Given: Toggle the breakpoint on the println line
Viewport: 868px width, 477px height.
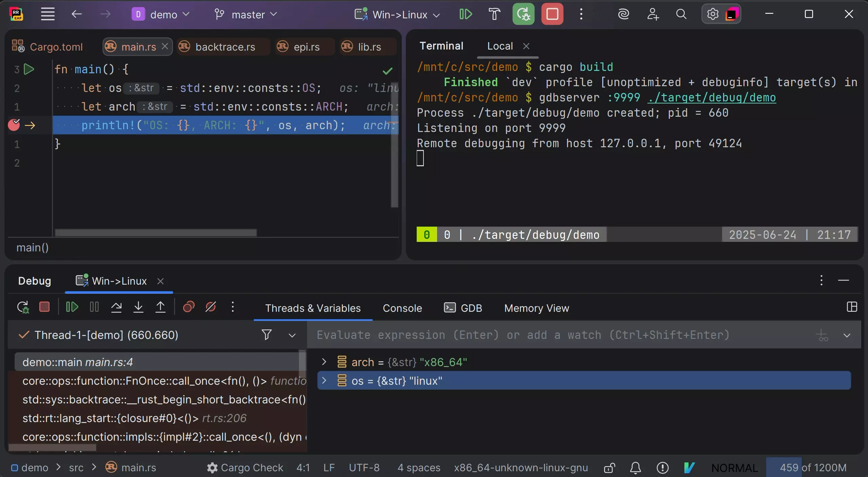Looking at the screenshot, I should click(14, 125).
